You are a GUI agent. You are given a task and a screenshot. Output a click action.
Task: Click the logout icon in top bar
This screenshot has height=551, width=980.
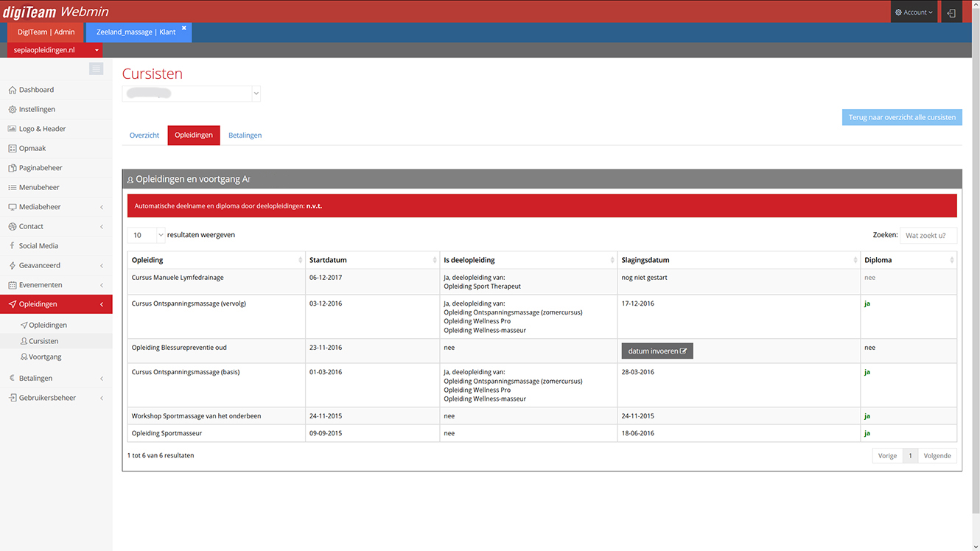tap(951, 13)
